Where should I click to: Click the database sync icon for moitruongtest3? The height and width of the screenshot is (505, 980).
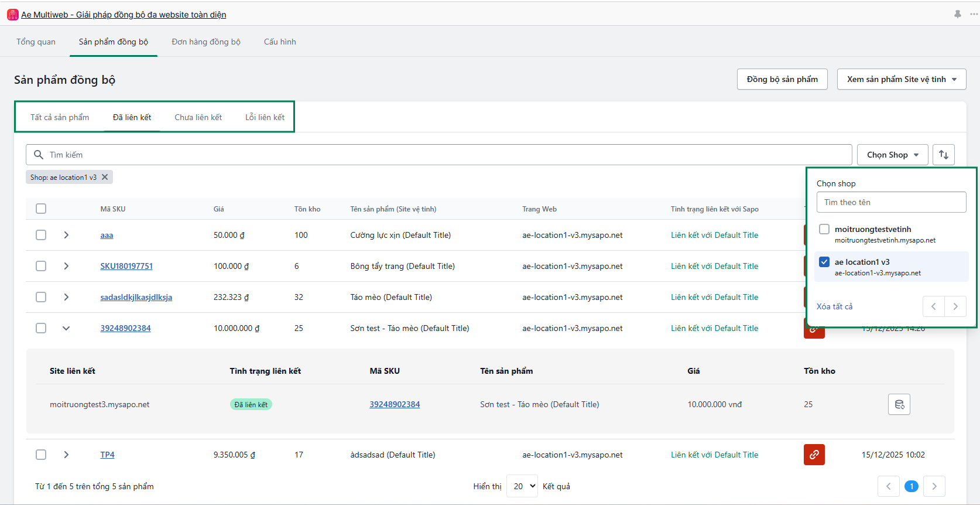[899, 404]
